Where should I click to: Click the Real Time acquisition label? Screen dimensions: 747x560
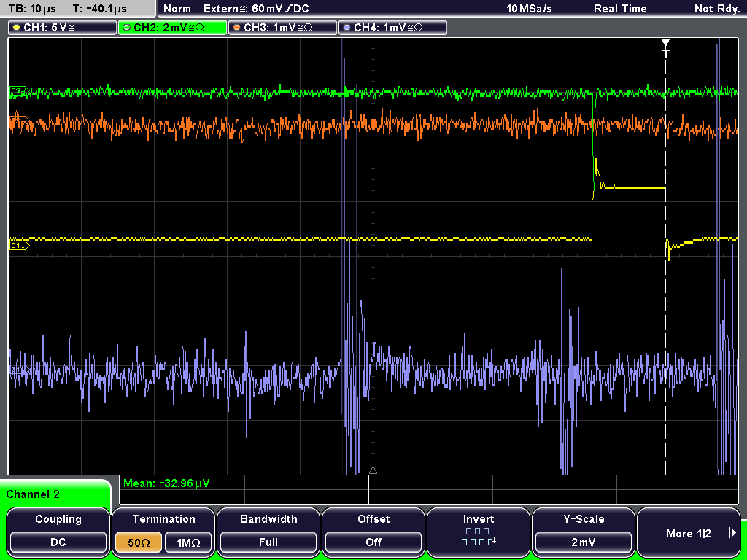[620, 9]
